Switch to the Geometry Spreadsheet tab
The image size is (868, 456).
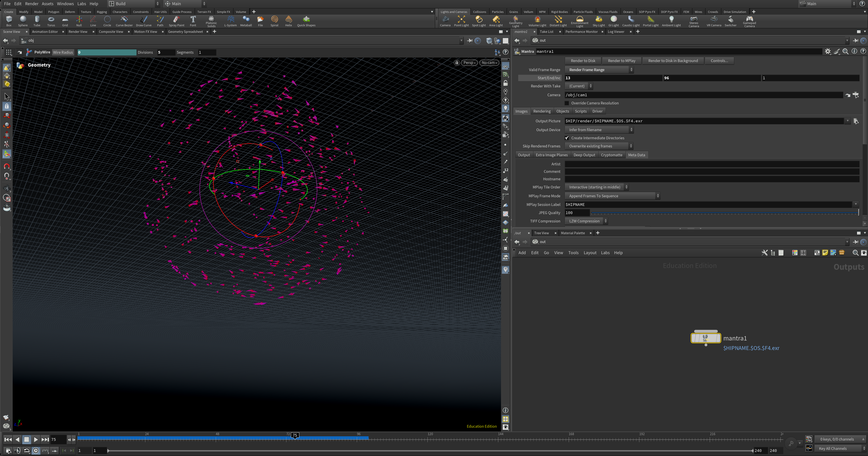[185, 32]
